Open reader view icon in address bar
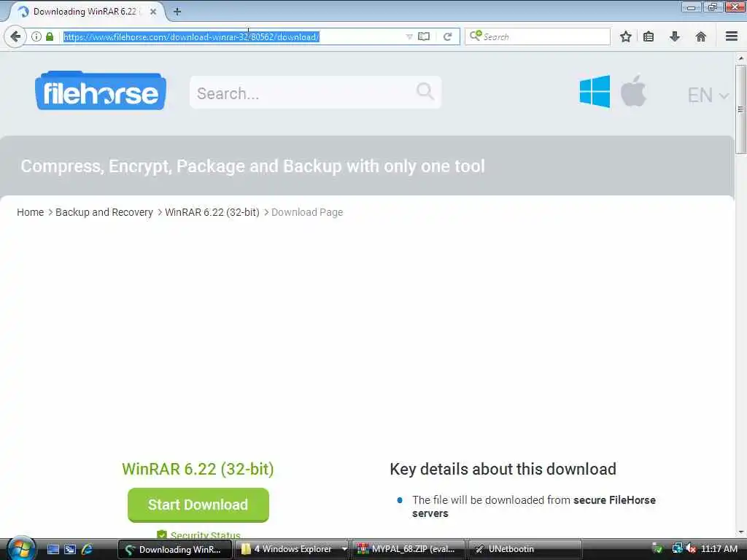747x560 pixels. pyautogui.click(x=424, y=36)
